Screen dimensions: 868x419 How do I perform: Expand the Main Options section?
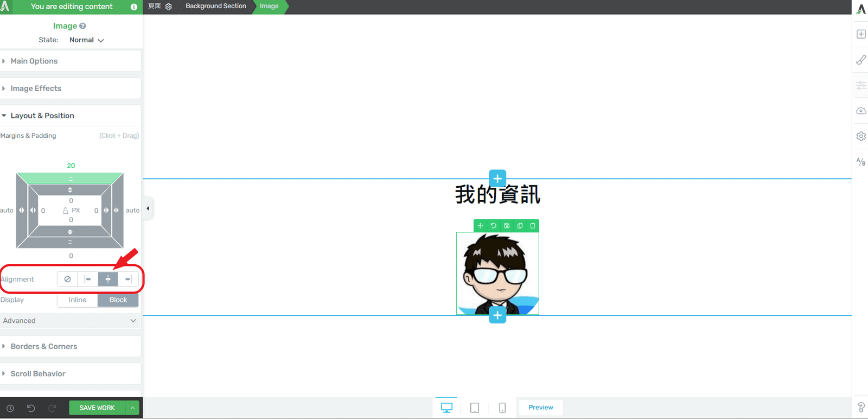click(71, 61)
